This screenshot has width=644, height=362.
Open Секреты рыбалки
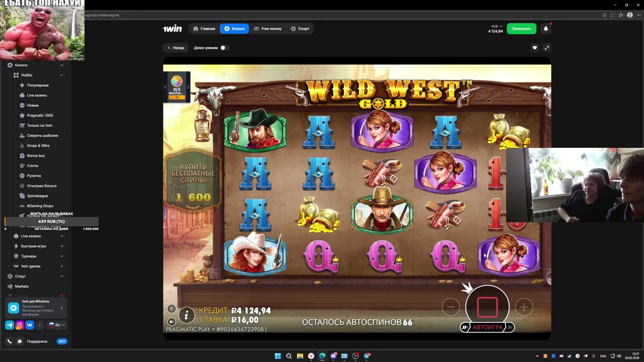click(42, 135)
